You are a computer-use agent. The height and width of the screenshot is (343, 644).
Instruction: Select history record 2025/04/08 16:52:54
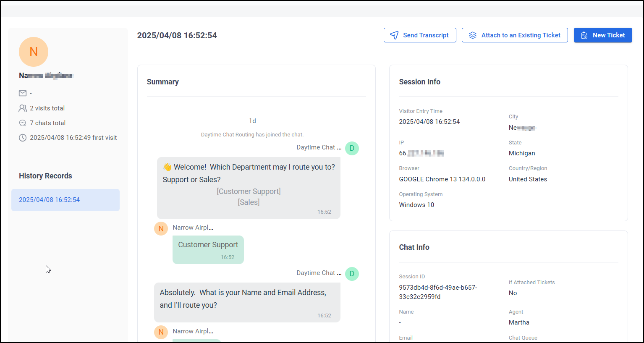pyautogui.click(x=65, y=200)
